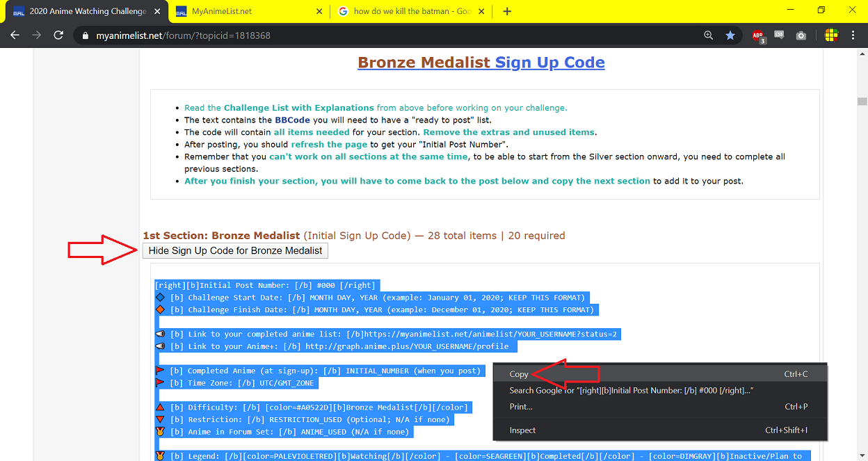Choose Inspect from the context menu
The height and width of the screenshot is (461, 868).
tap(522, 430)
